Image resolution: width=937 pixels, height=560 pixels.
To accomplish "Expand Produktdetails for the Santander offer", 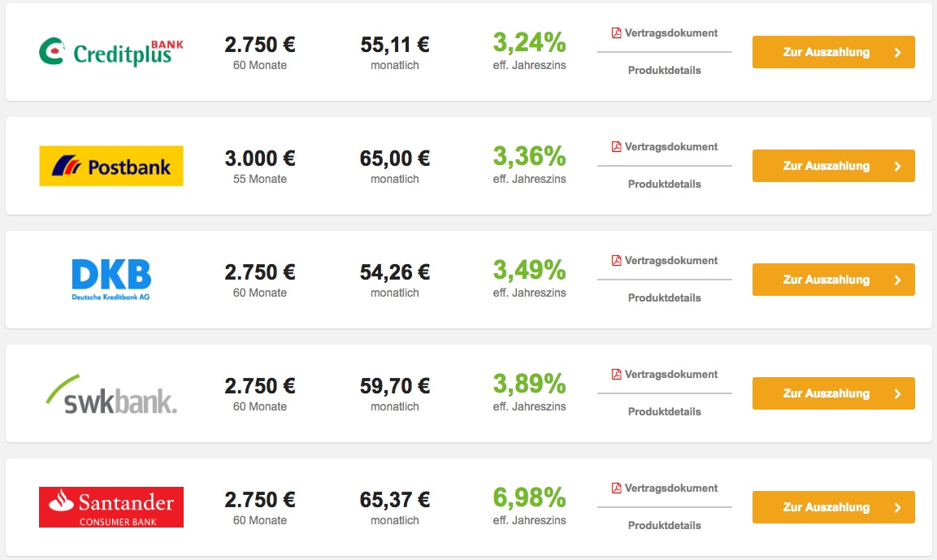I will (664, 525).
